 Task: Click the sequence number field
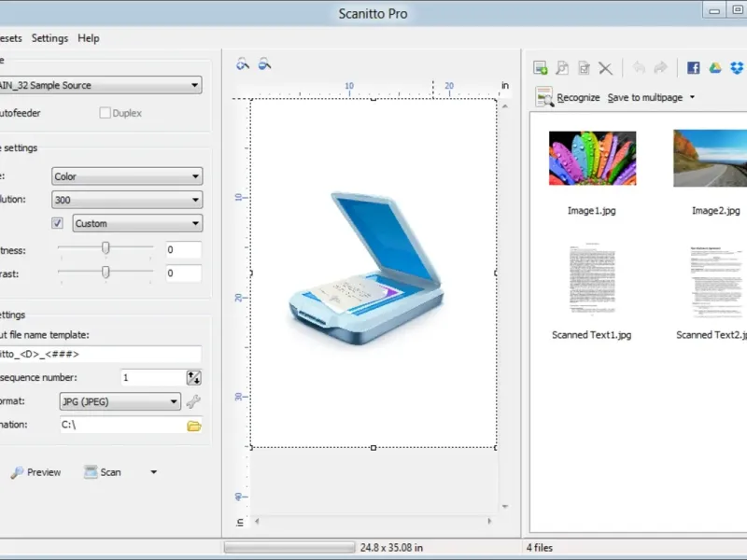tap(153, 378)
